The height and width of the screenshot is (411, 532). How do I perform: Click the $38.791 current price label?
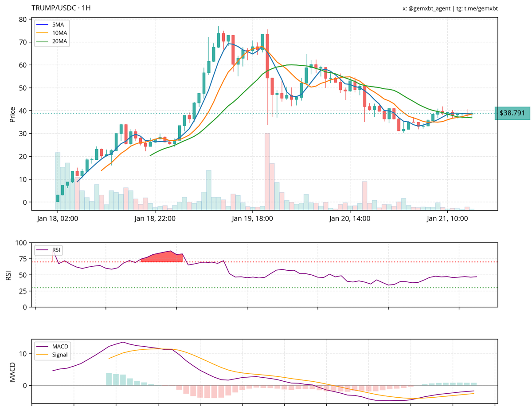click(512, 113)
